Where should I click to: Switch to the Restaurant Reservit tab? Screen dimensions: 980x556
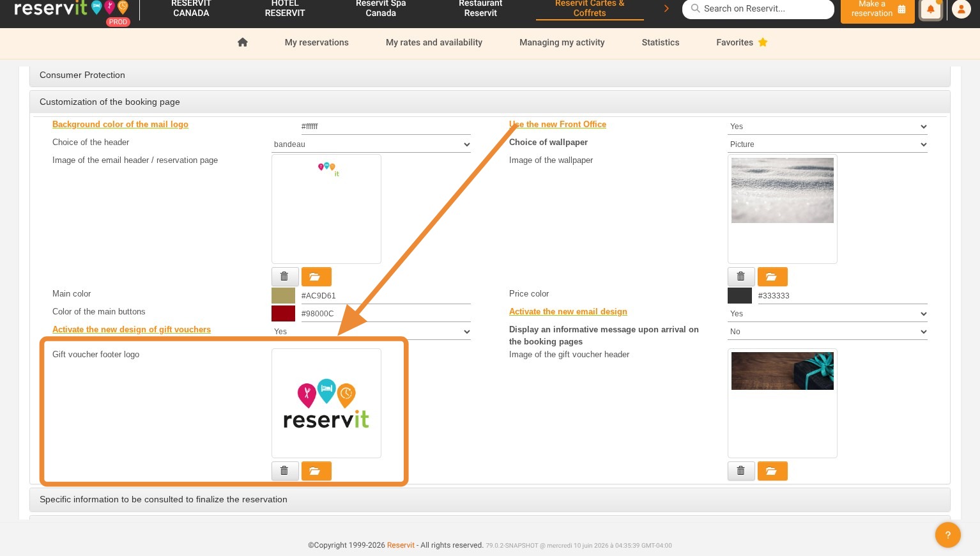[480, 9]
